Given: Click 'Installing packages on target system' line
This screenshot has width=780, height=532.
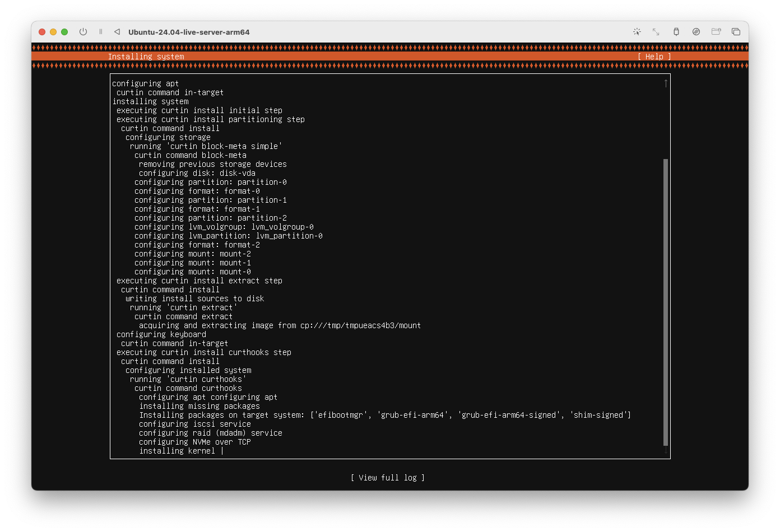Looking at the screenshot, I should [386, 415].
